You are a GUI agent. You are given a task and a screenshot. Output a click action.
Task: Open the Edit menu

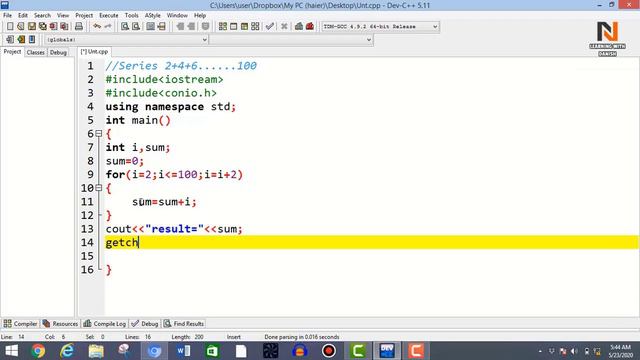pos(23,16)
